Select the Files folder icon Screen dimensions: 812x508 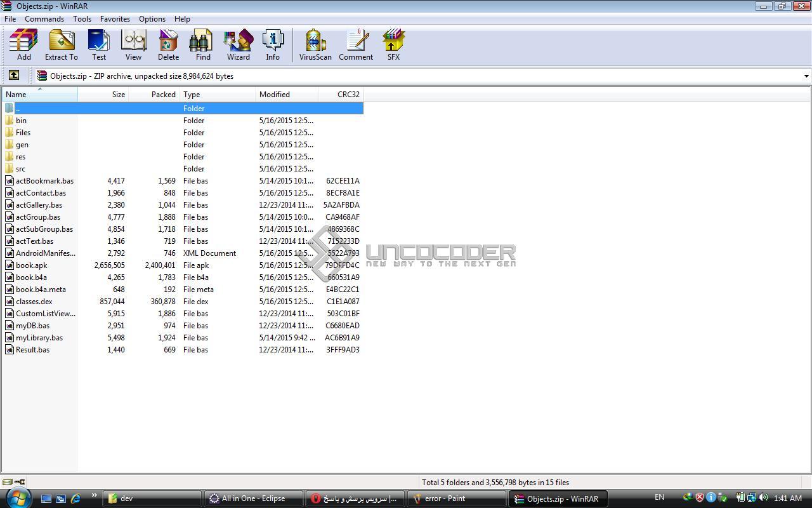pos(10,132)
